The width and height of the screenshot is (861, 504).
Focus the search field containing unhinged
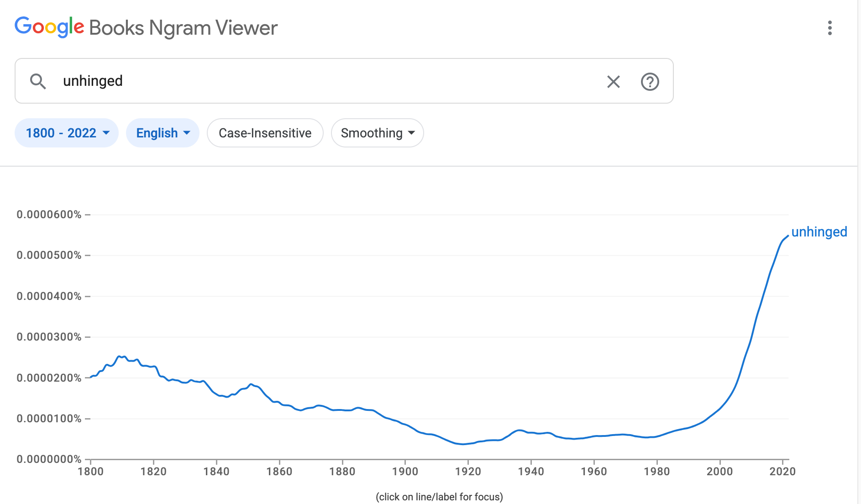point(320,81)
